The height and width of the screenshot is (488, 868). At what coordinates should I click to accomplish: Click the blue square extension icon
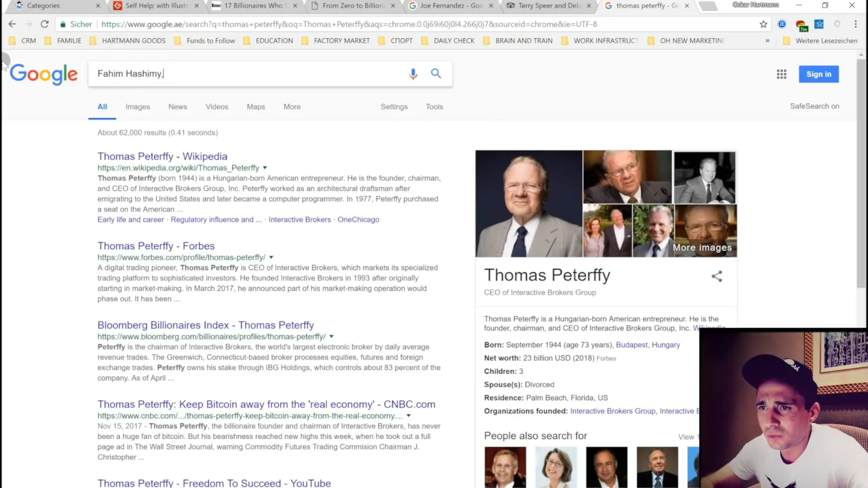coord(819,24)
